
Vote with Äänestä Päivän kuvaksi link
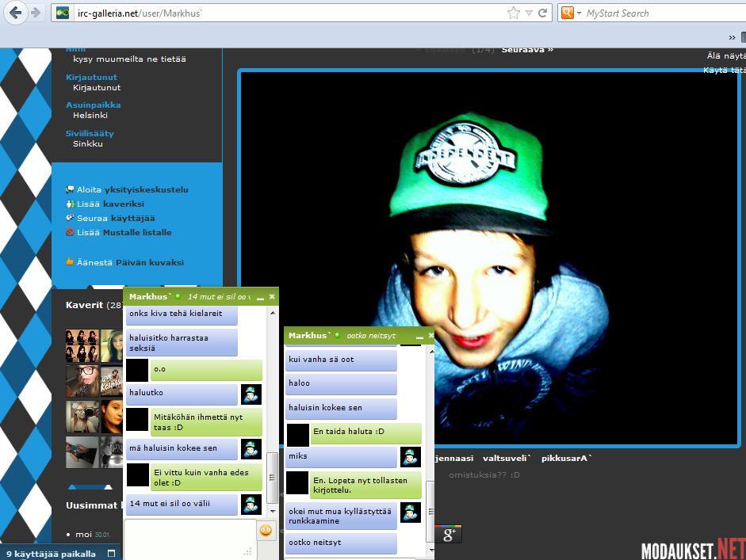[x=130, y=262]
